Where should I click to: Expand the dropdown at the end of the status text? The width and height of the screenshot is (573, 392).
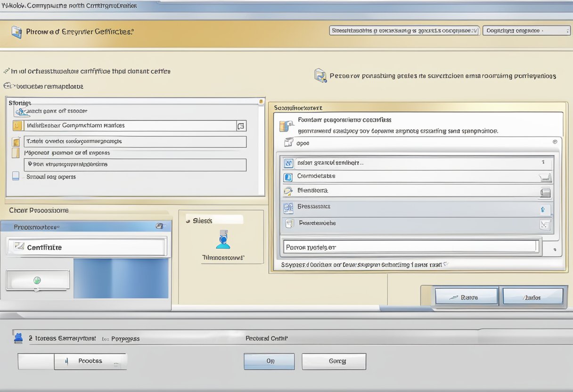tap(444, 265)
